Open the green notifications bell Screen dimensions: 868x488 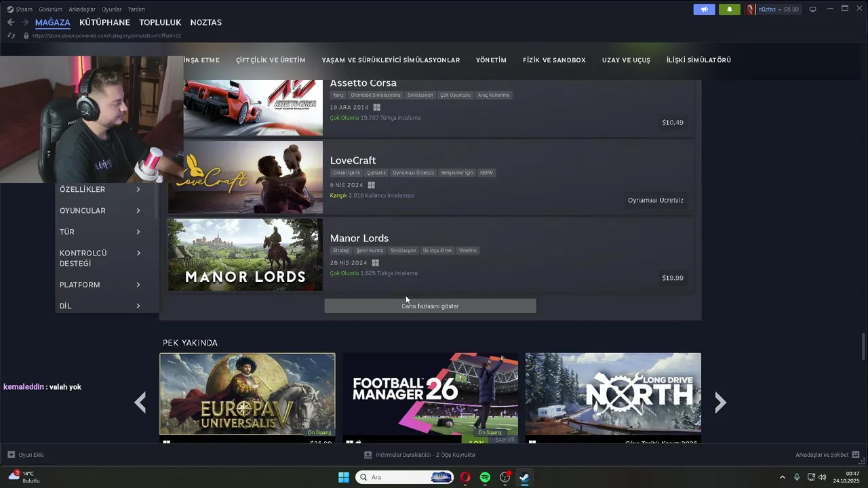point(730,9)
